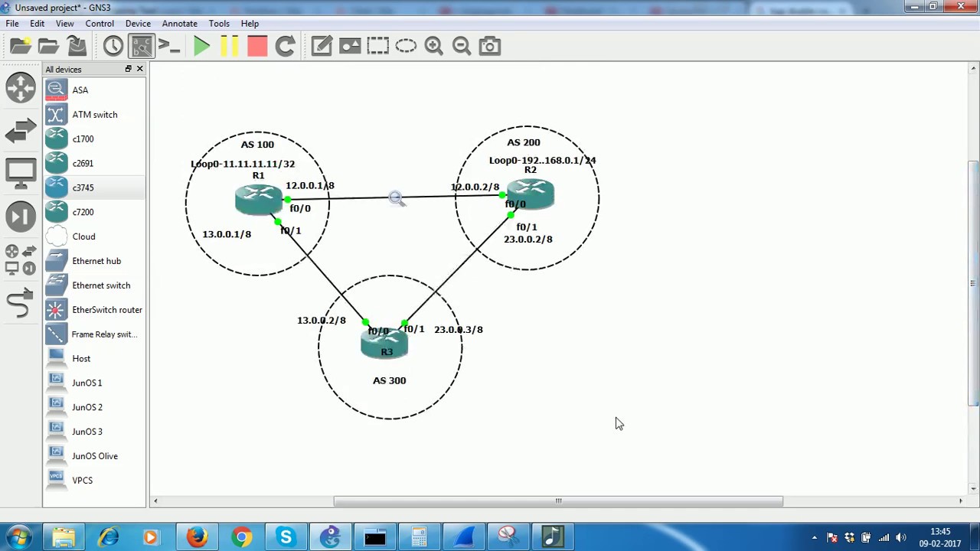Select ASA in the device list

click(94, 90)
